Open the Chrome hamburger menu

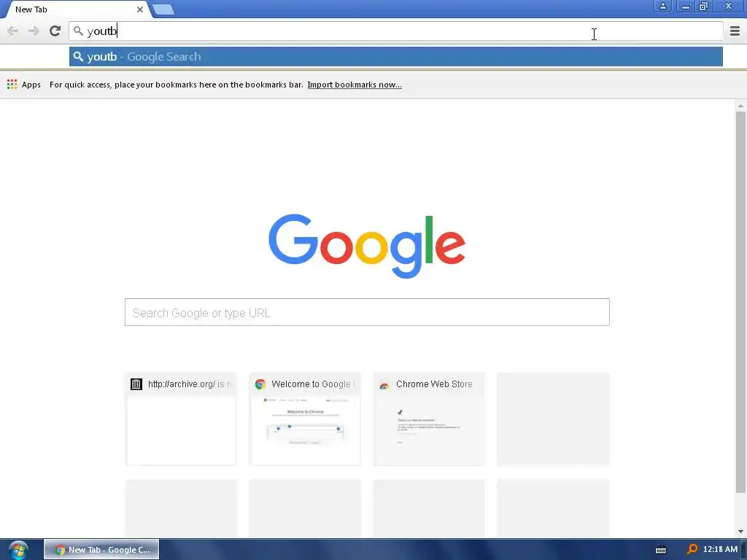tap(735, 31)
